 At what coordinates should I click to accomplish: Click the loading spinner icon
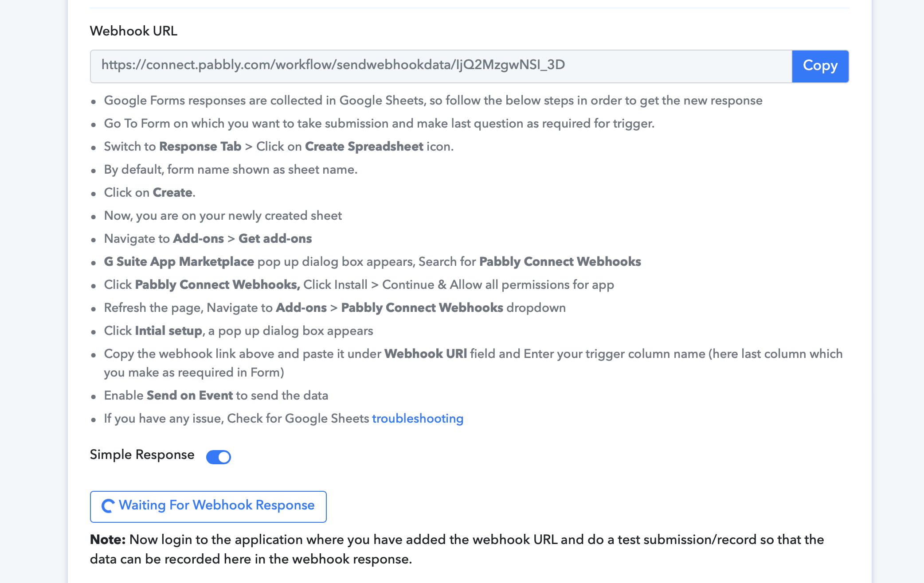pos(108,506)
